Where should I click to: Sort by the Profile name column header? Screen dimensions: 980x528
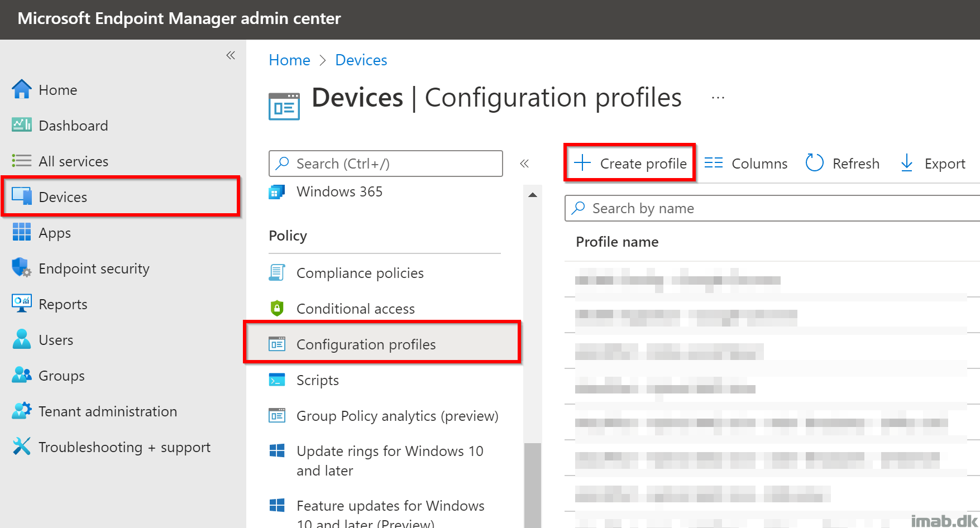(617, 242)
